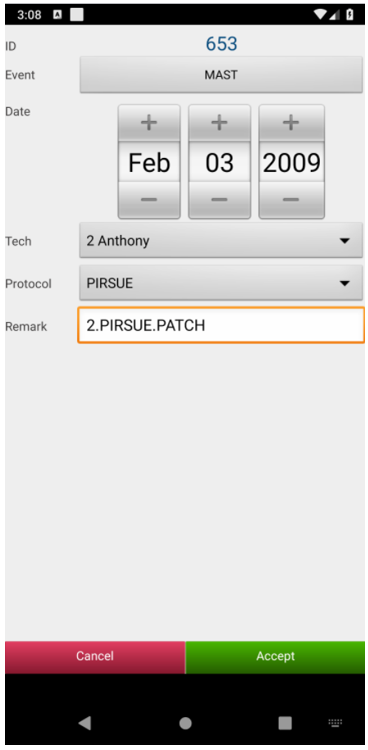Image resolution: width=368 pixels, height=750 pixels.
Task: Click the MAST event button
Action: pyautogui.click(x=221, y=75)
